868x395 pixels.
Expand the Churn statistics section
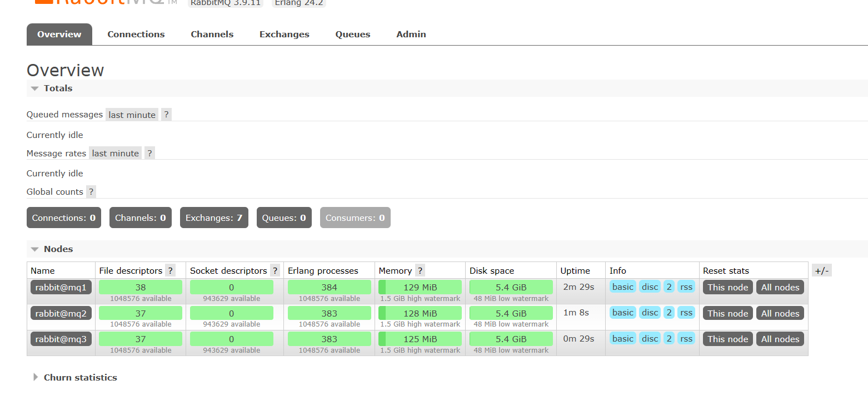74,377
